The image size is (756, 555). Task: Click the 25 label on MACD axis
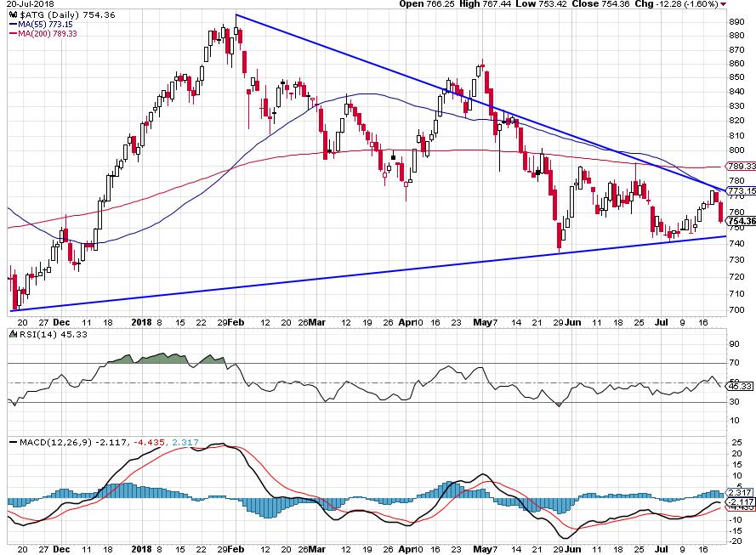(x=736, y=442)
